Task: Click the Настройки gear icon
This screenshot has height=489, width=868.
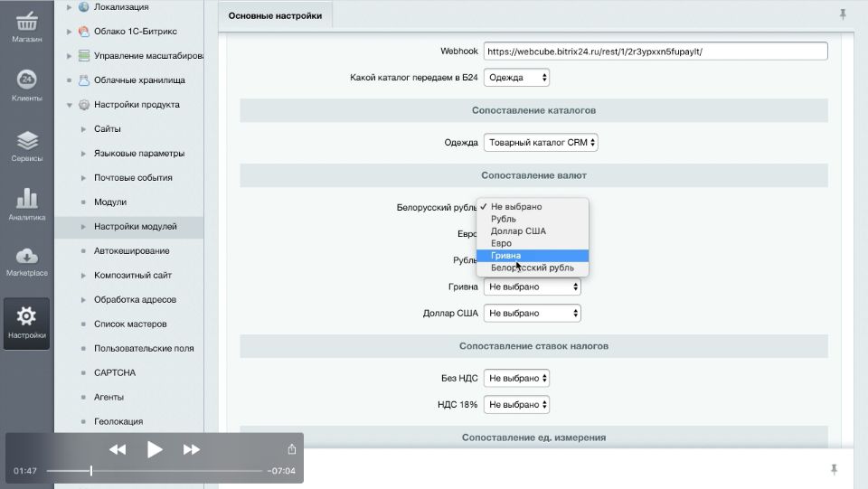Action: (x=26, y=316)
